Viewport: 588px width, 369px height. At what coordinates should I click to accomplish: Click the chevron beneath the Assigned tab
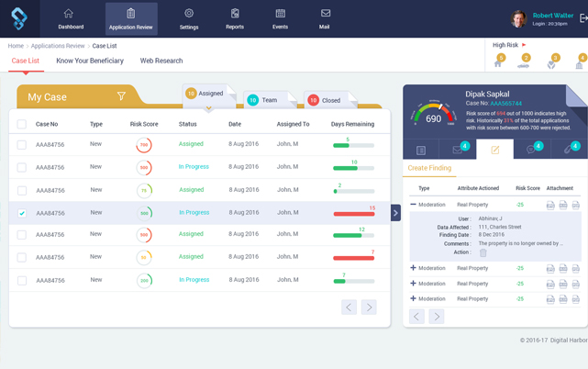tap(209, 108)
